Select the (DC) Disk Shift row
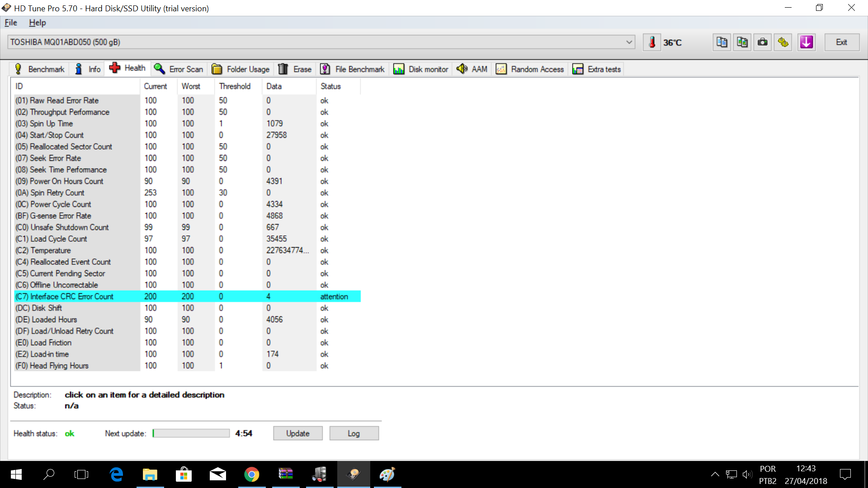This screenshot has width=868, height=488. (x=187, y=308)
